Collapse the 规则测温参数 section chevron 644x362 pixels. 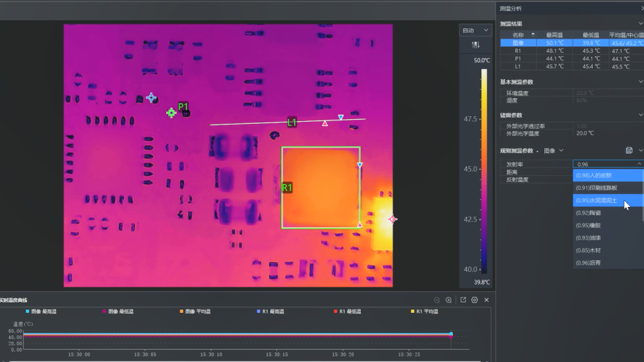pyautogui.click(x=640, y=151)
